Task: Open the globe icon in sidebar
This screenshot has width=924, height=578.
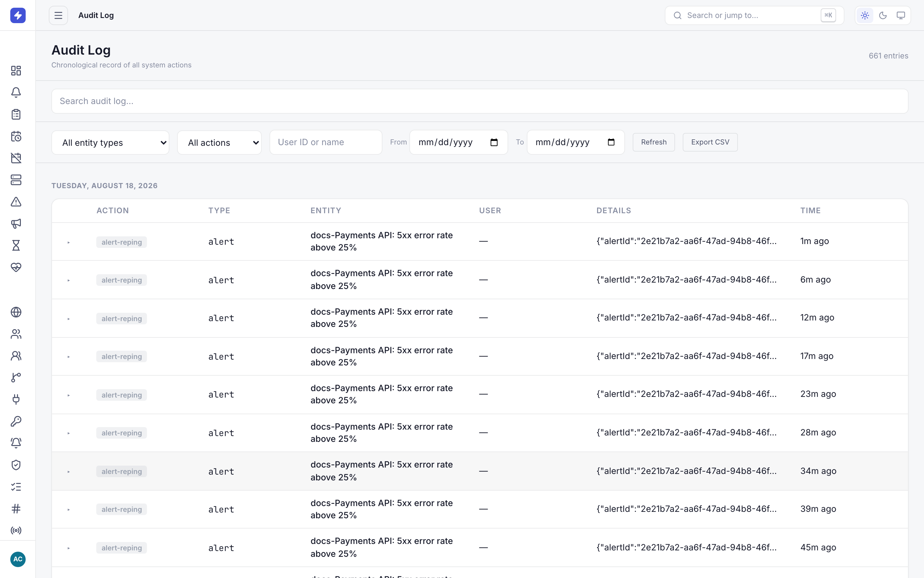Action: (16, 312)
